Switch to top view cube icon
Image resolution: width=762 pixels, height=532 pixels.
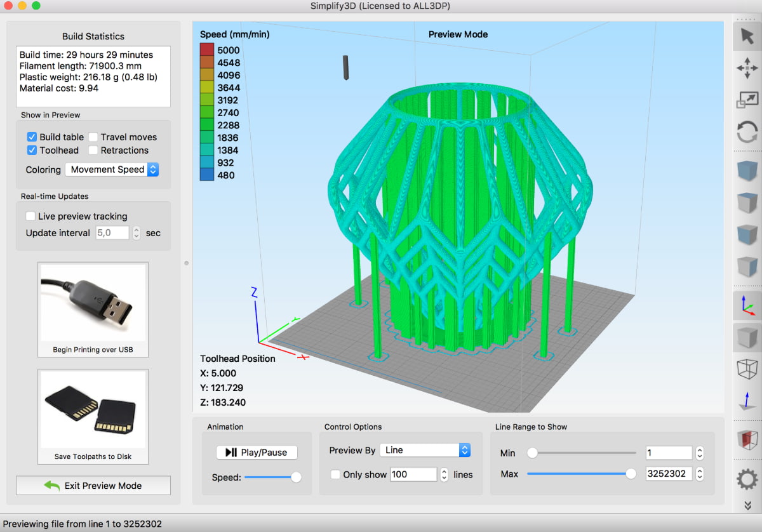click(747, 203)
